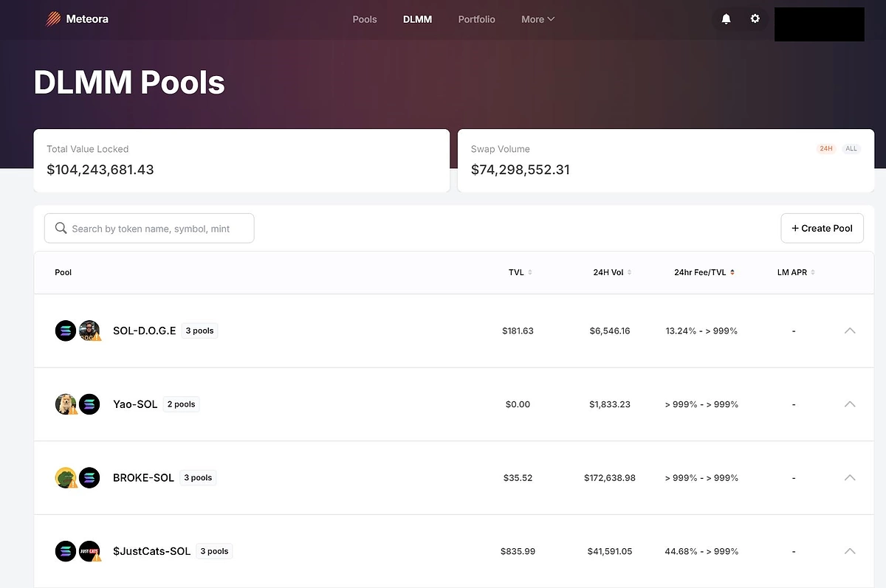
Task: Expand the SOL-D.O.G.E row chevron
Action: point(850,331)
